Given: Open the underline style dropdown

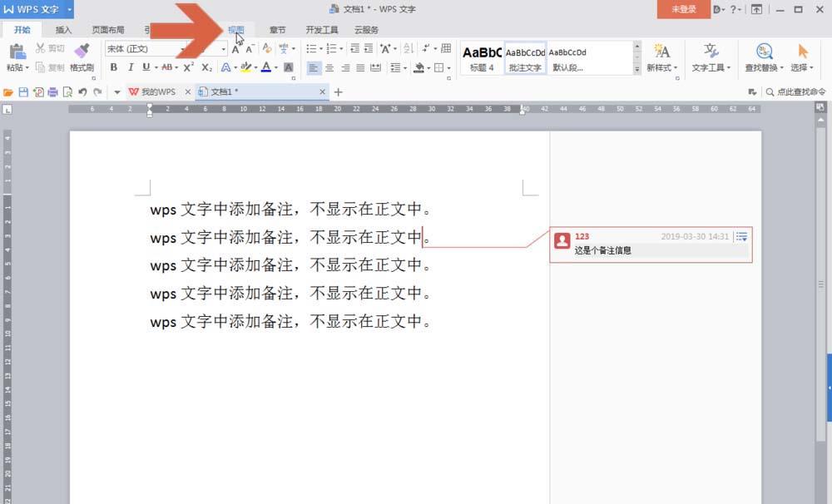Looking at the screenshot, I should [x=156, y=67].
